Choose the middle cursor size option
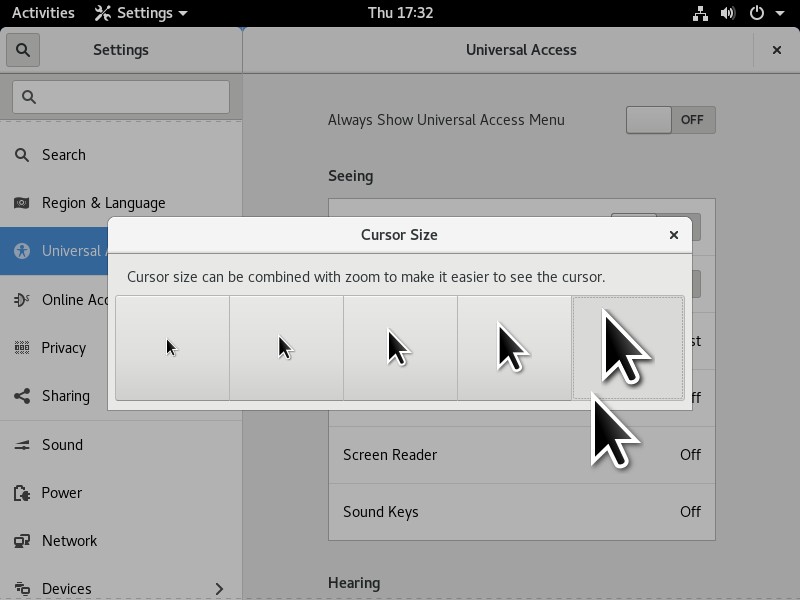Screen dimensions: 800x600 coord(400,348)
